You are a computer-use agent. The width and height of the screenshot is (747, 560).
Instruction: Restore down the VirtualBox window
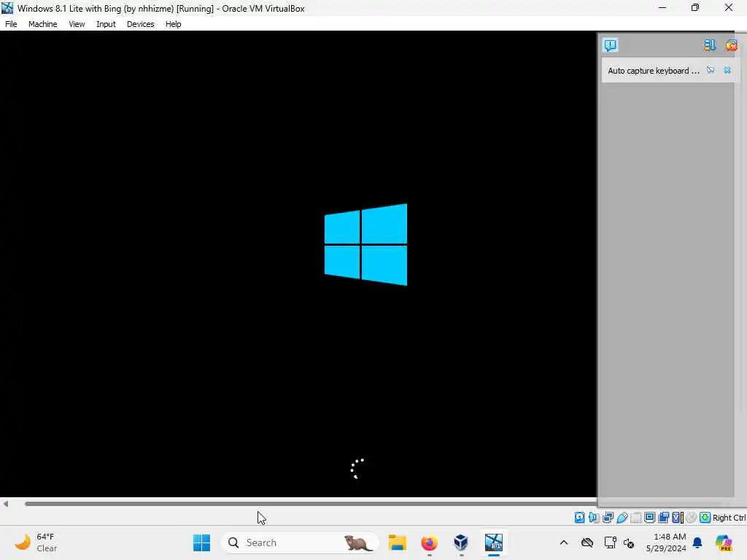pyautogui.click(x=695, y=7)
